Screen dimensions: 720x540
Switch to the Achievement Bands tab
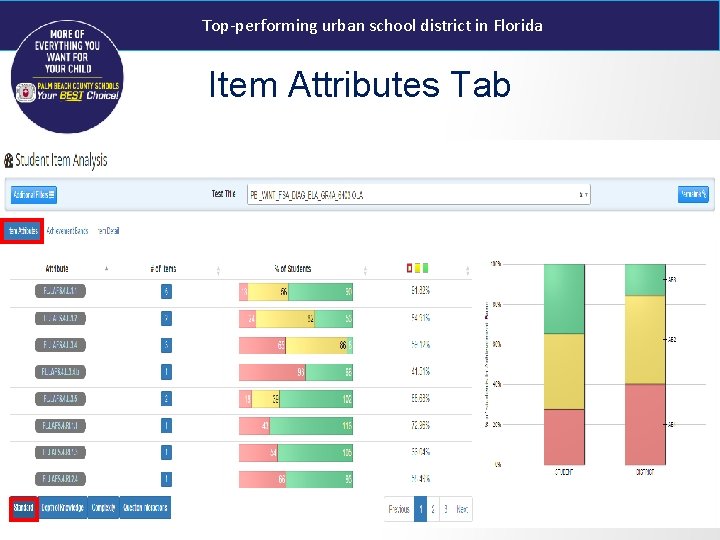pos(67,231)
